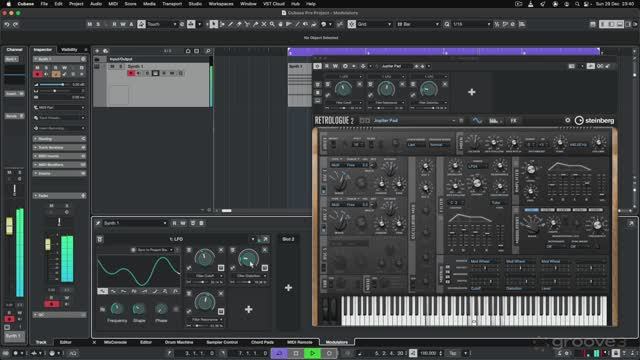
Task: Expand Fader section in Inspector
Action: (x=60, y=196)
